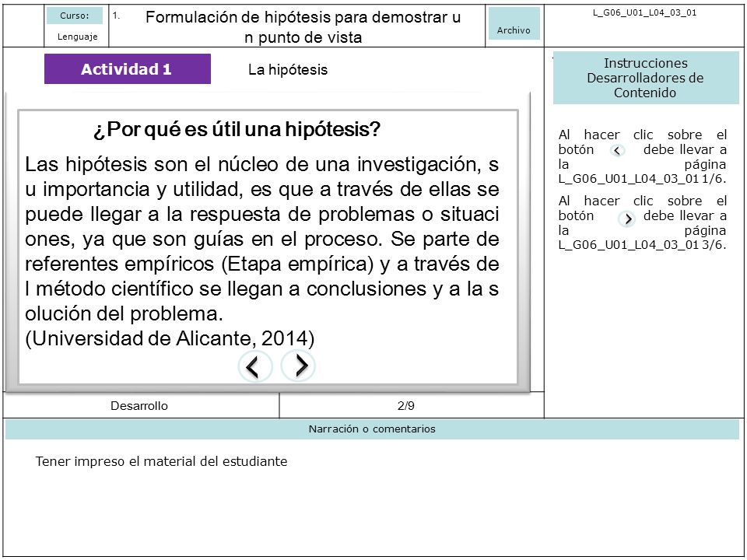Click the Curso label box
This screenshot has height=560, width=747.
75,16
